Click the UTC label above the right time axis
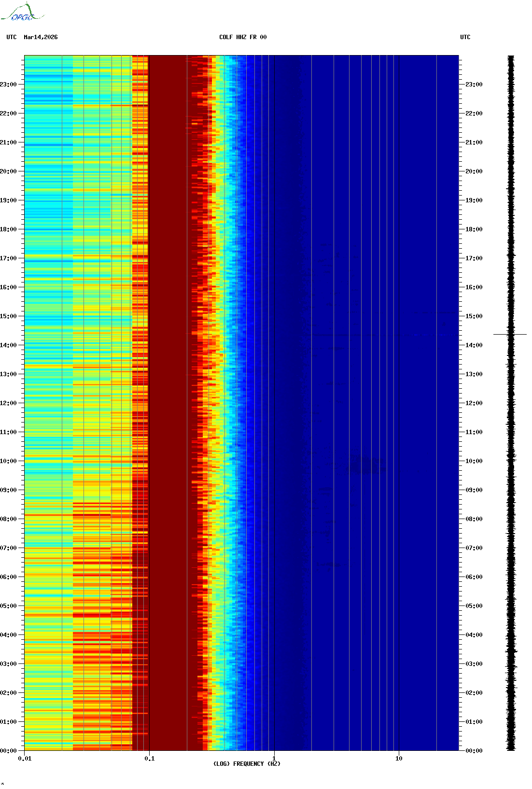Viewport: 532px width, 789px height. pyautogui.click(x=465, y=37)
